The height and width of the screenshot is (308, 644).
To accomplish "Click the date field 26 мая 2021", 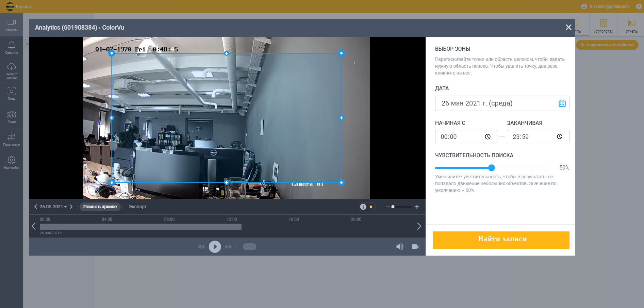I will click(502, 103).
